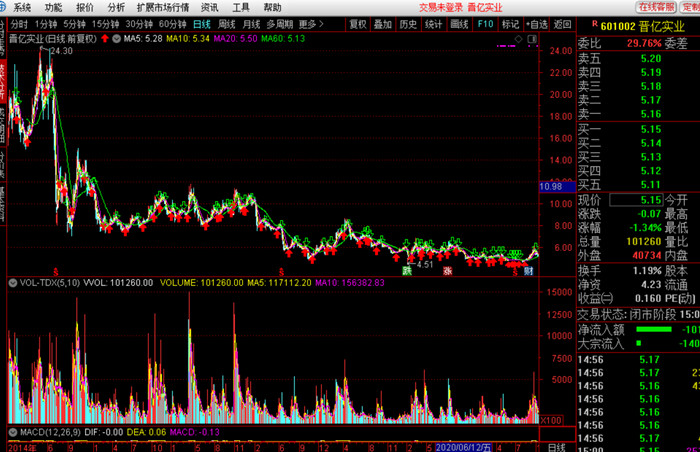Click the 大宗流入 indicator bar
Image resolution: width=700 pixels, height=452 pixels.
(638, 343)
